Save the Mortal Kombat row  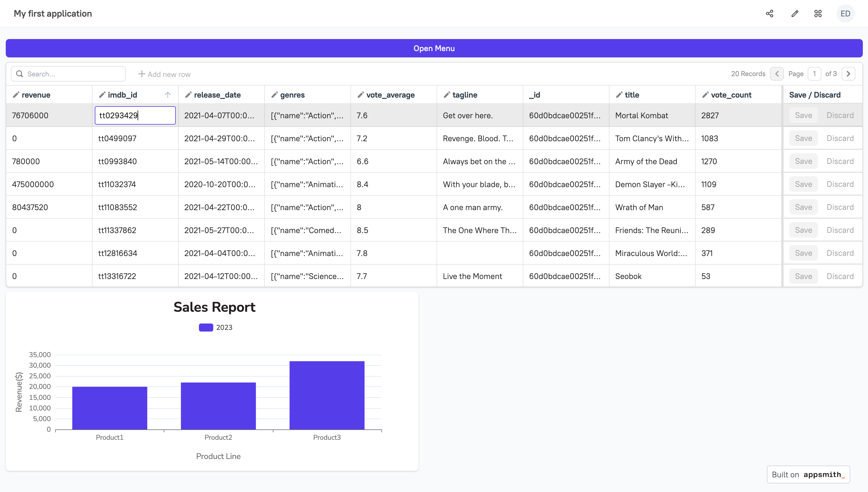(x=803, y=116)
